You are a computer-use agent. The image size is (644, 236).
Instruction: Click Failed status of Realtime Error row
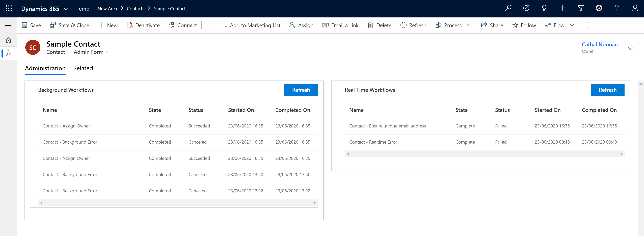[501, 142]
